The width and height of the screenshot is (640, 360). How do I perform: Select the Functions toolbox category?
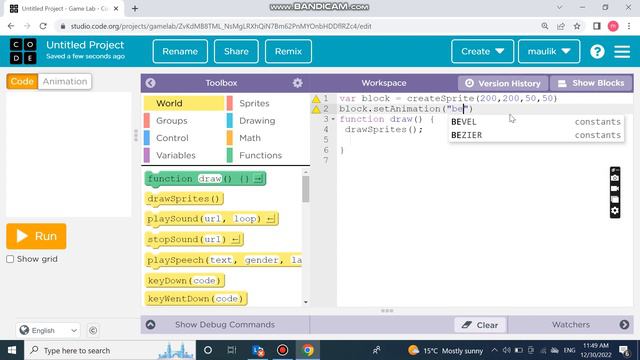coord(268,156)
